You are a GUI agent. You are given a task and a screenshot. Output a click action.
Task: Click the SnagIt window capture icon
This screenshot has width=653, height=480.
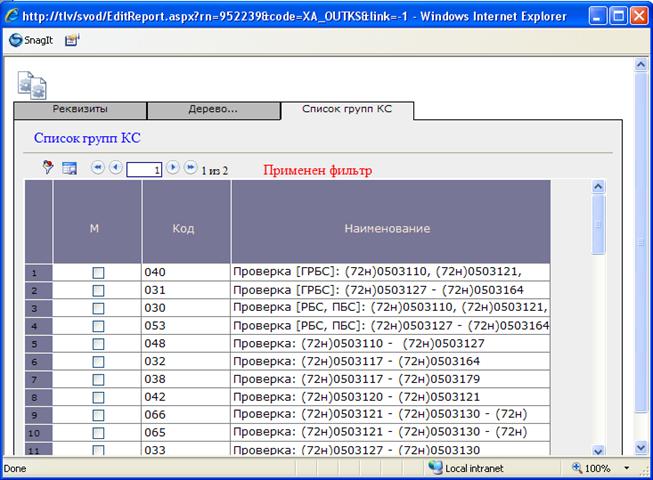tap(72, 40)
